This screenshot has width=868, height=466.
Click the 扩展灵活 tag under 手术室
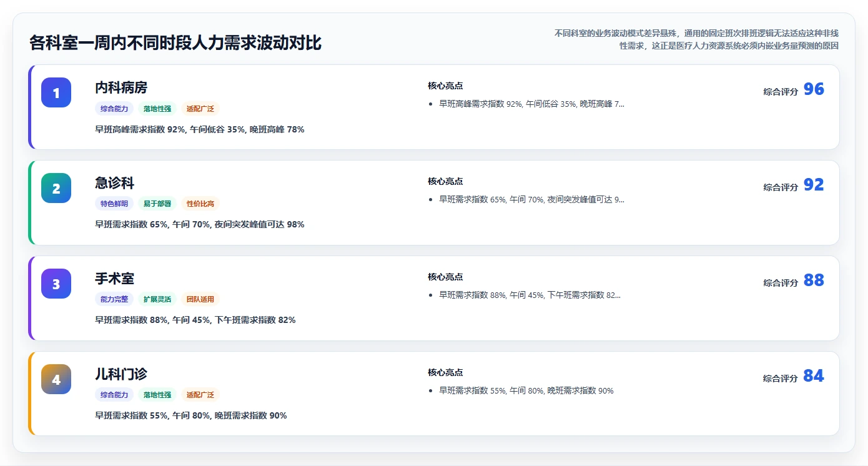pyautogui.click(x=157, y=299)
